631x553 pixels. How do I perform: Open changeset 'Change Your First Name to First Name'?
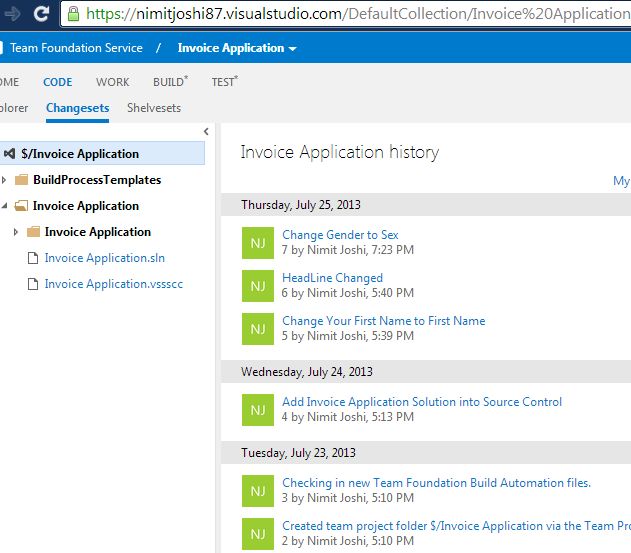(383, 321)
